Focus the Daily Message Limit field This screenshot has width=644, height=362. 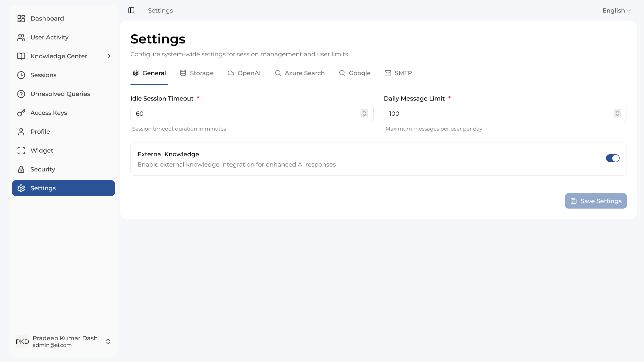(505, 113)
